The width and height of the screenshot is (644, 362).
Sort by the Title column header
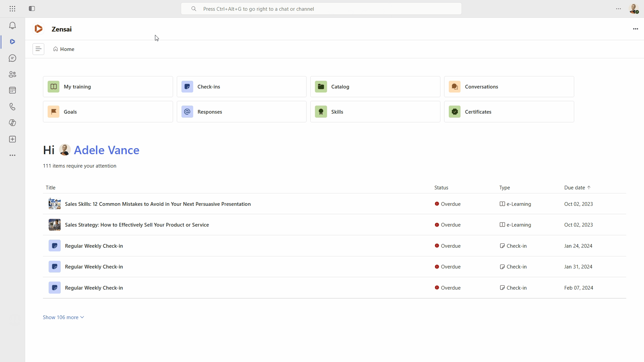(51, 188)
